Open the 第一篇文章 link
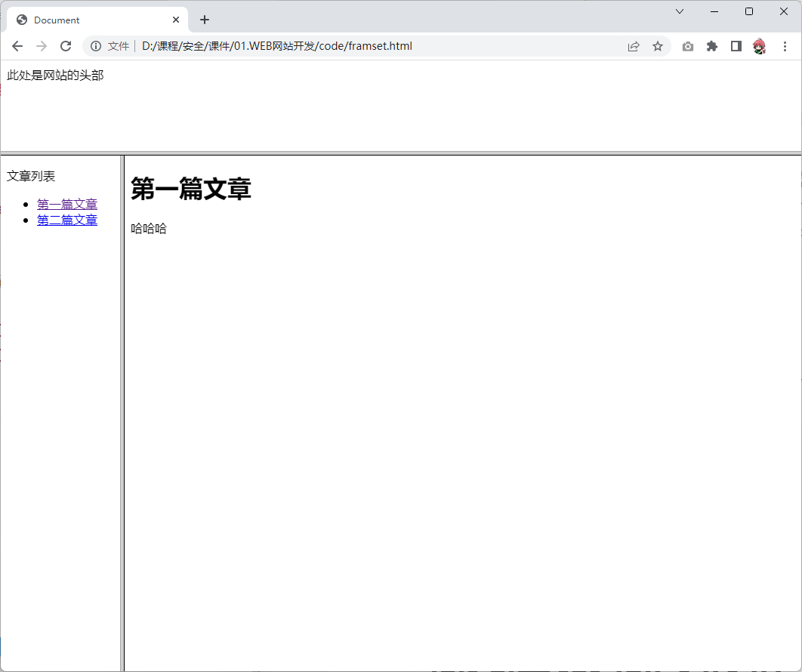 [67, 204]
